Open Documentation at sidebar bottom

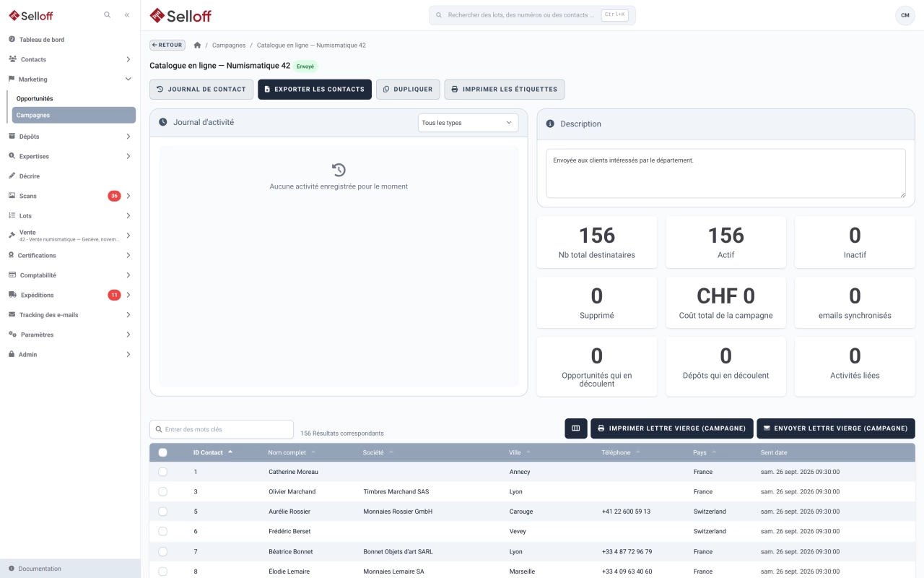pos(70,569)
